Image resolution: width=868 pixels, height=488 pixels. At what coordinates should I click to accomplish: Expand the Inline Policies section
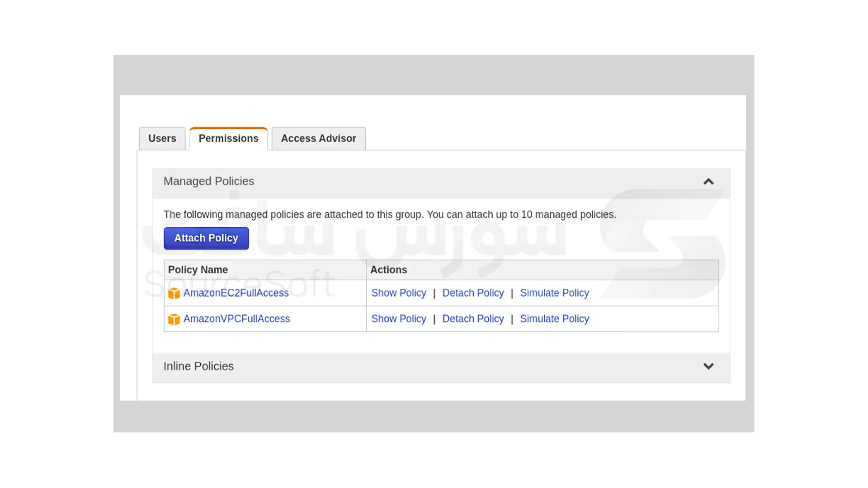[708, 366]
